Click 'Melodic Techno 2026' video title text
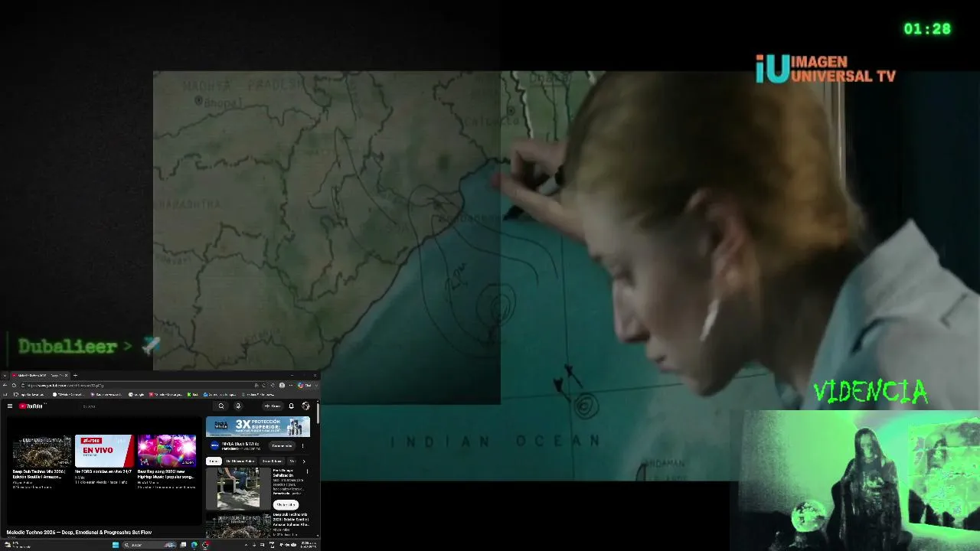 click(x=79, y=532)
